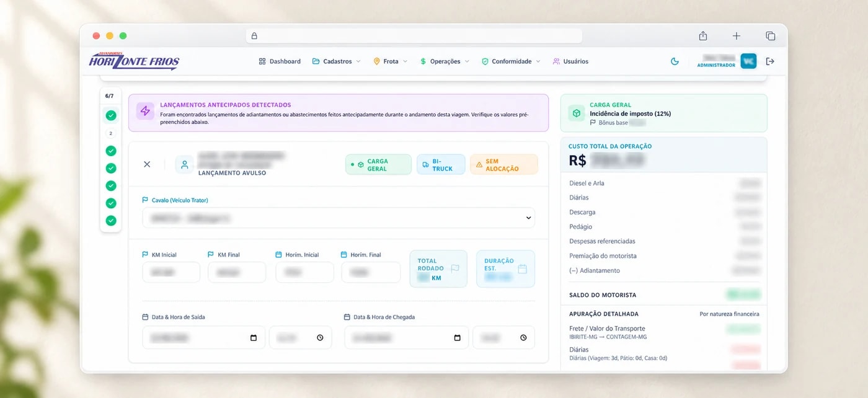Click the first green check step indicator
Image resolution: width=868 pixels, height=398 pixels.
tap(111, 115)
